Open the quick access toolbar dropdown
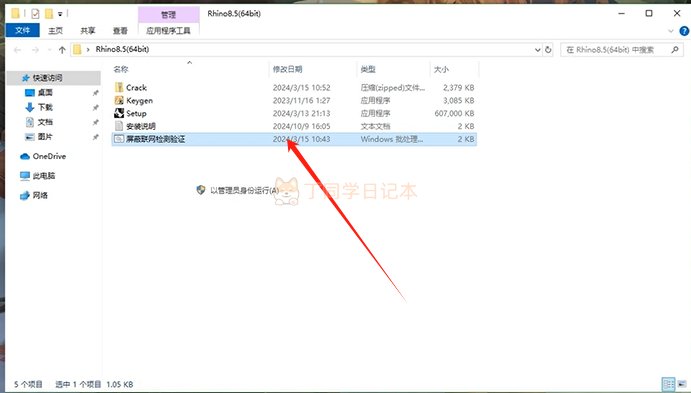Screen dimensions: 691x393 60,14
